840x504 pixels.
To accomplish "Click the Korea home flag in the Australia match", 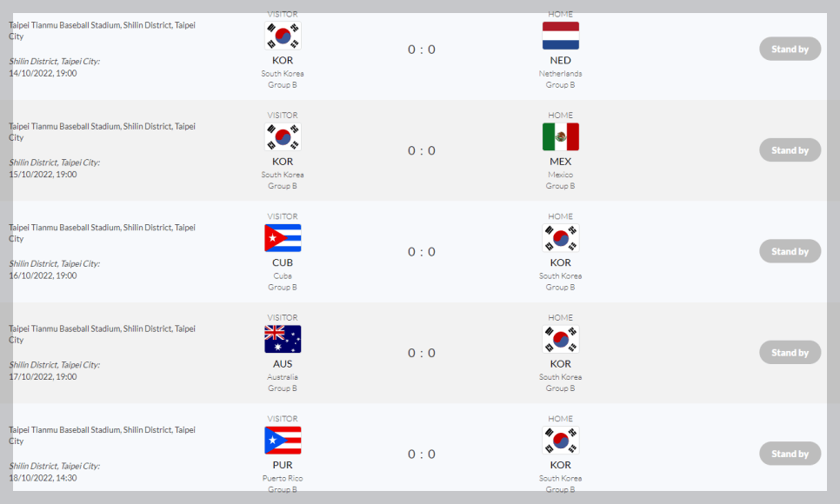I will pos(560,339).
